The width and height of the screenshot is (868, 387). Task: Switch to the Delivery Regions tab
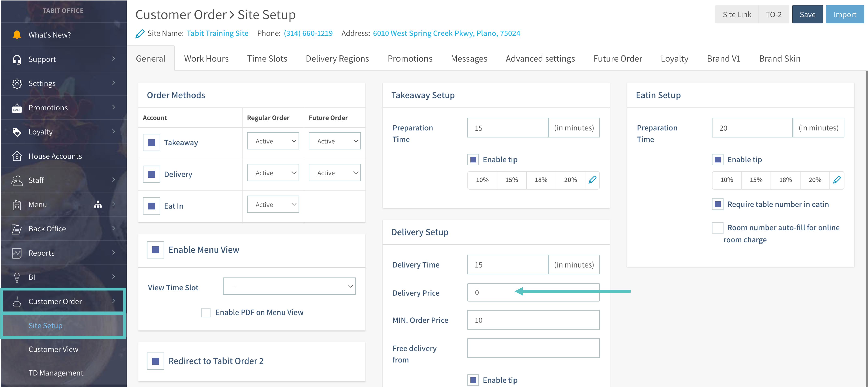point(337,59)
